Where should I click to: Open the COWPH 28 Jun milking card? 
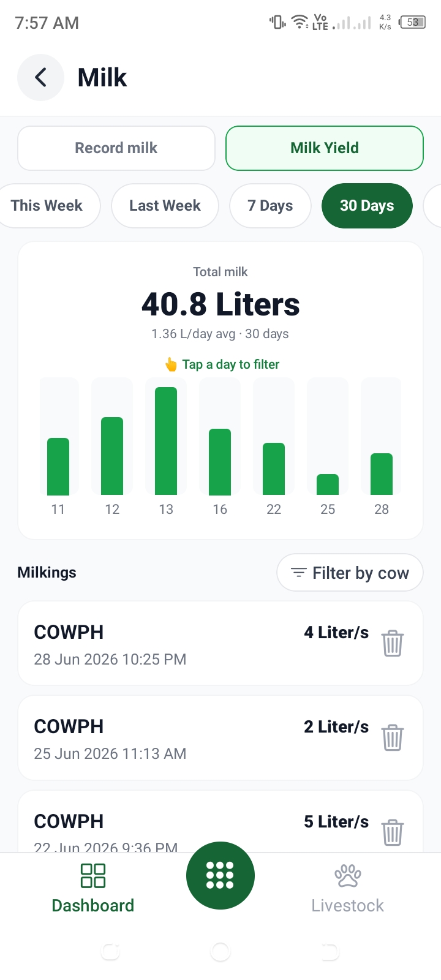[x=221, y=643]
